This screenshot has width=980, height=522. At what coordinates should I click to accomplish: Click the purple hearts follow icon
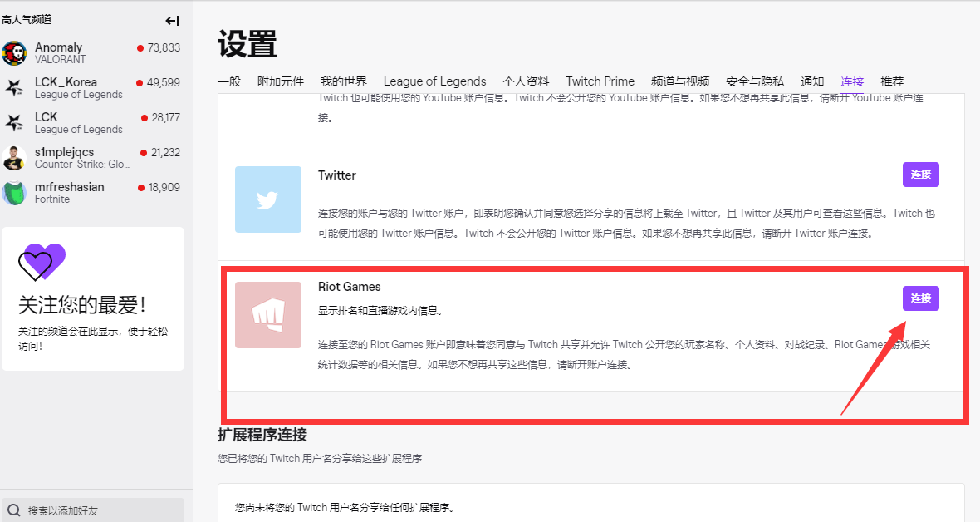coord(42,262)
